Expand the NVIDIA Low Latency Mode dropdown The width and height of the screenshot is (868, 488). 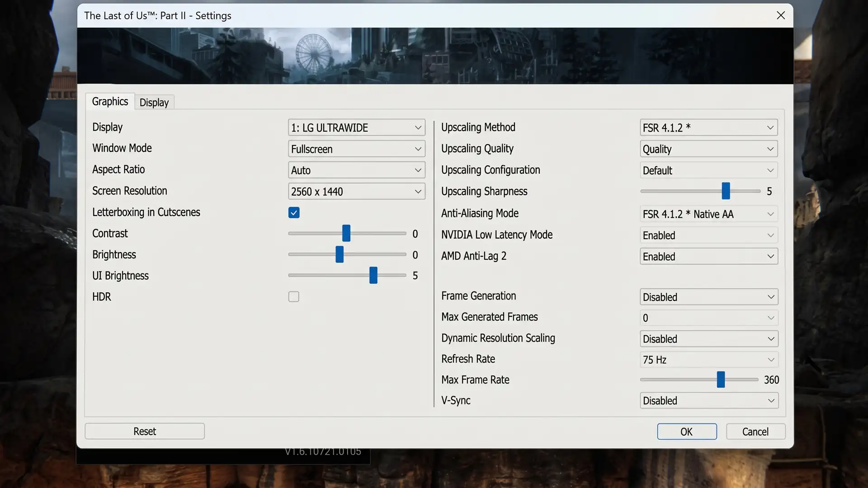[708, 235]
